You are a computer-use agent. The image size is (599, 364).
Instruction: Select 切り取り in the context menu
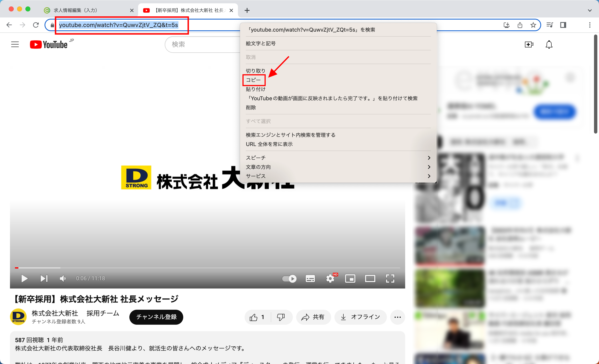255,71
